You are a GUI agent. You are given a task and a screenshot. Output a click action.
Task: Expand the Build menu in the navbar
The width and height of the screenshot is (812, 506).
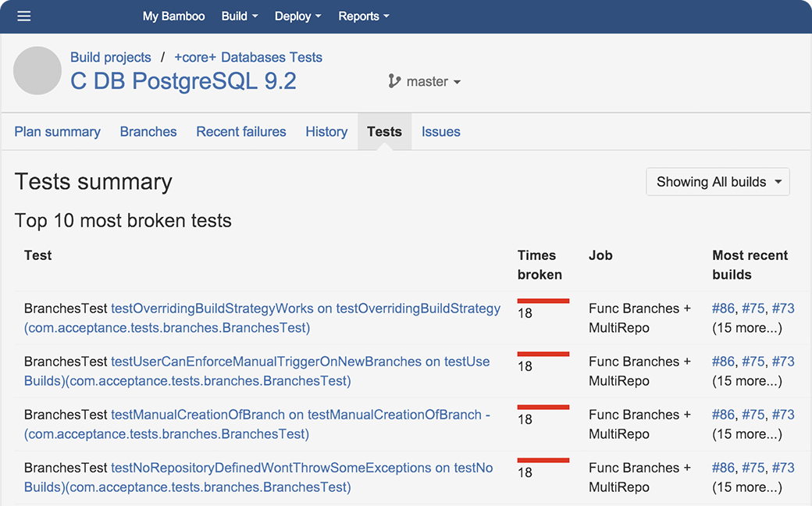(238, 16)
